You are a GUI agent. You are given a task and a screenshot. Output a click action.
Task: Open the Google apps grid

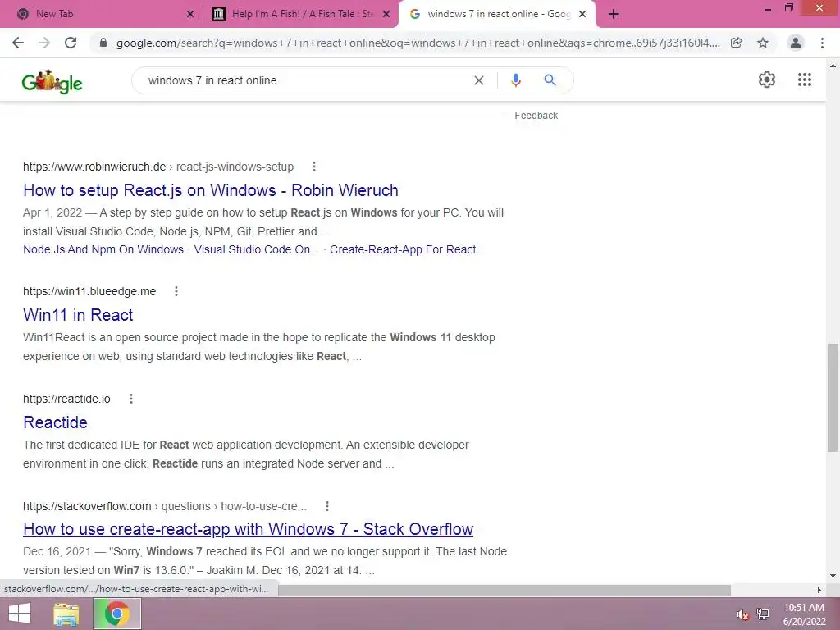point(805,80)
